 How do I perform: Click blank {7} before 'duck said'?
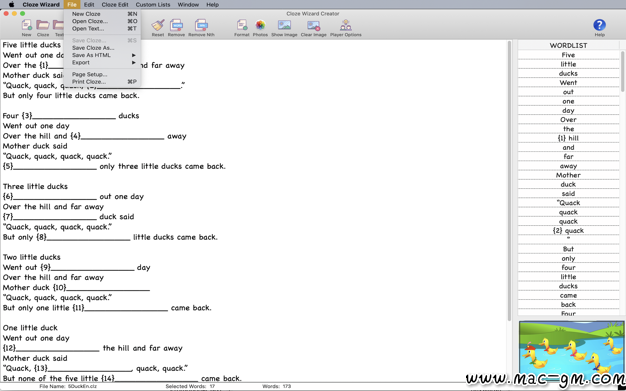pyautogui.click(x=50, y=217)
